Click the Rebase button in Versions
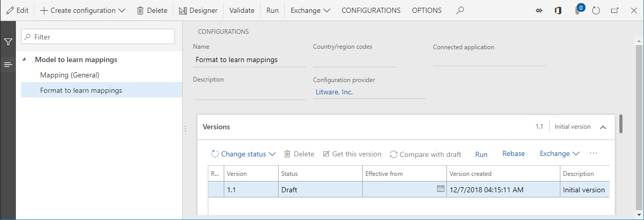This screenshot has height=220, width=644. [x=513, y=154]
